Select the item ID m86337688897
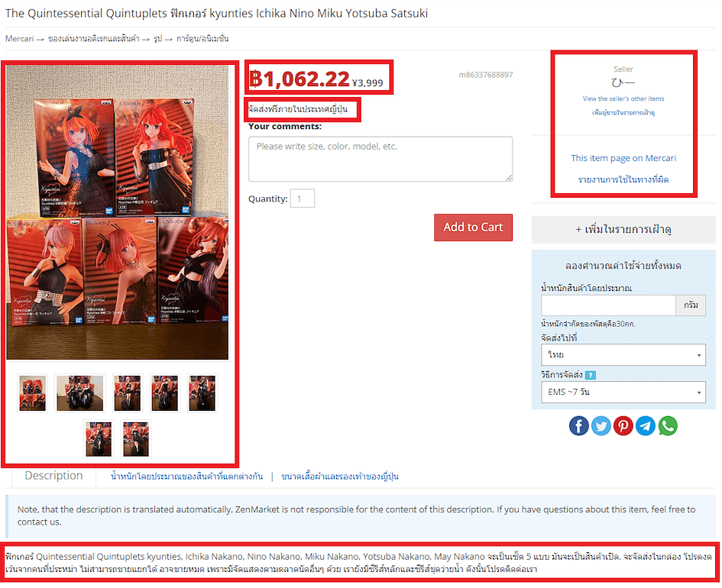 coord(486,75)
